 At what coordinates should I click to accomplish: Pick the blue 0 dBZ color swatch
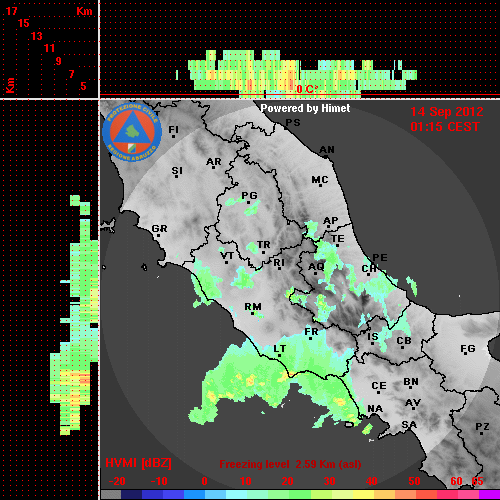click(195, 494)
